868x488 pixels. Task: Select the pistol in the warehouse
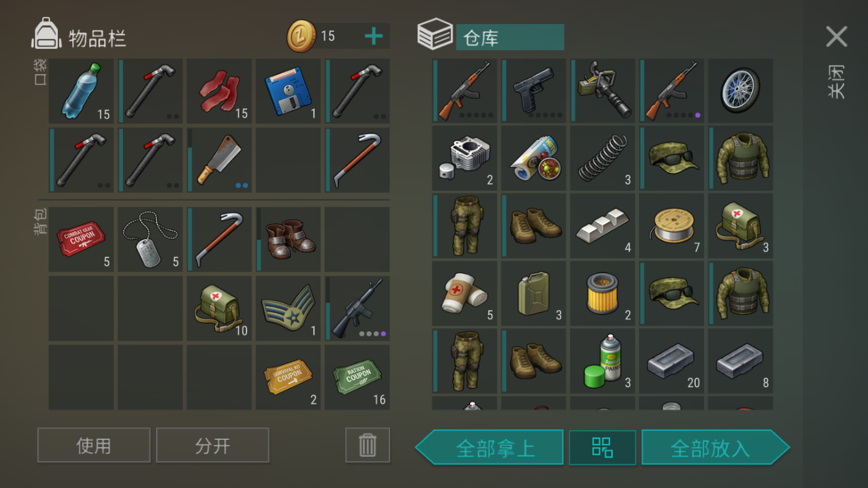point(533,91)
